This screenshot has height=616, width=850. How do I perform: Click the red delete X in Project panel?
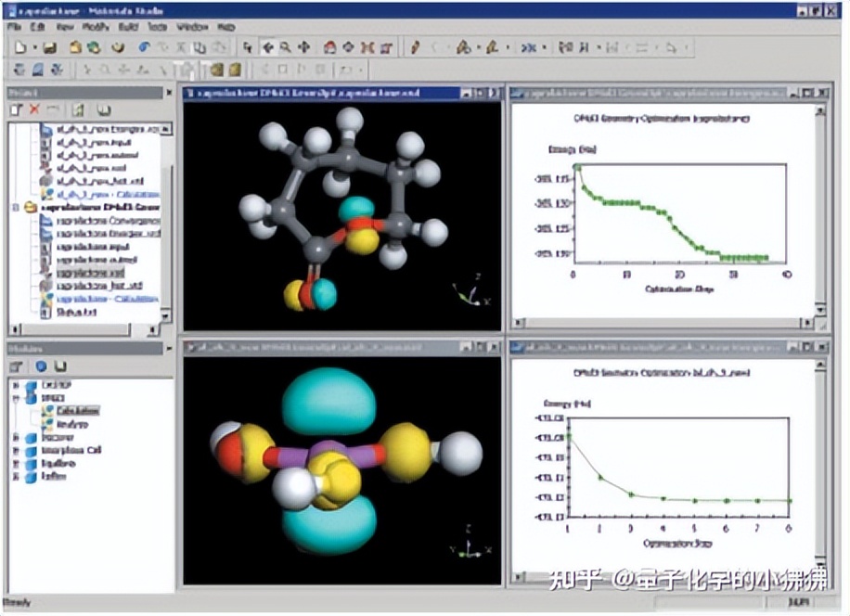(x=34, y=110)
